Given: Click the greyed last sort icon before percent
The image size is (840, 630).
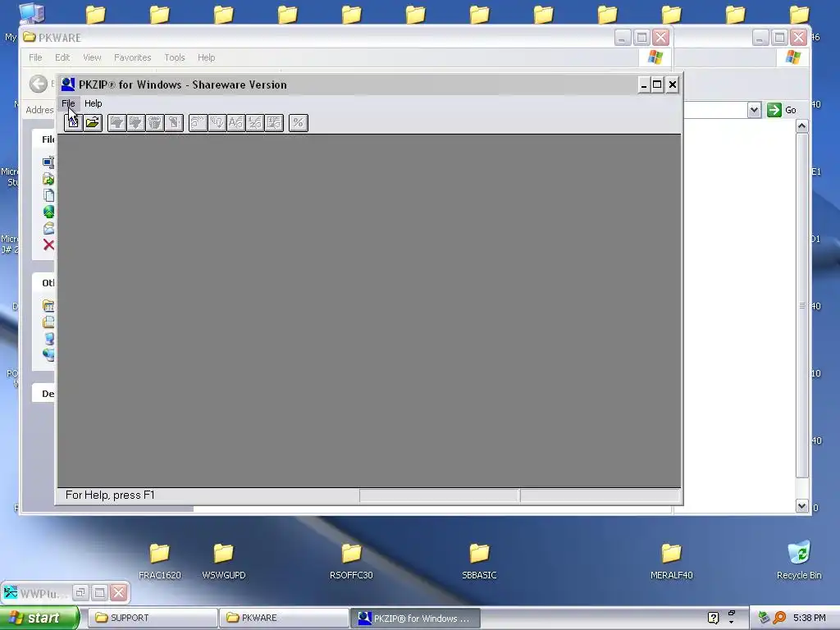Looking at the screenshot, I should [x=274, y=123].
